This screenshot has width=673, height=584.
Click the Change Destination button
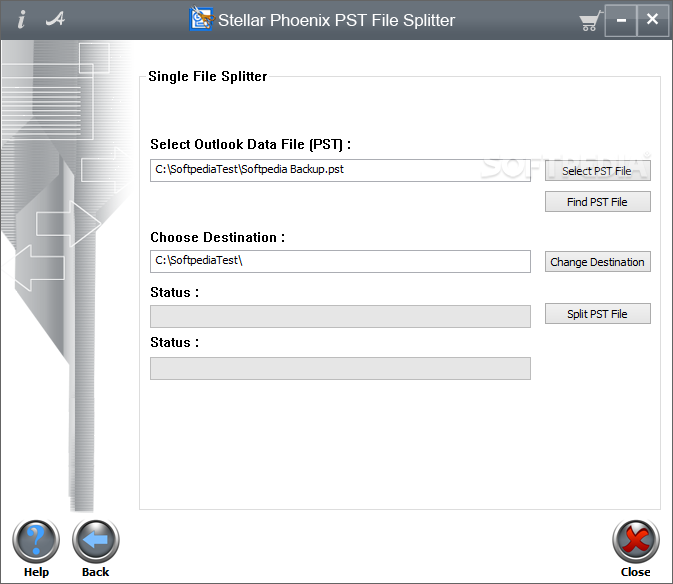[x=597, y=262]
